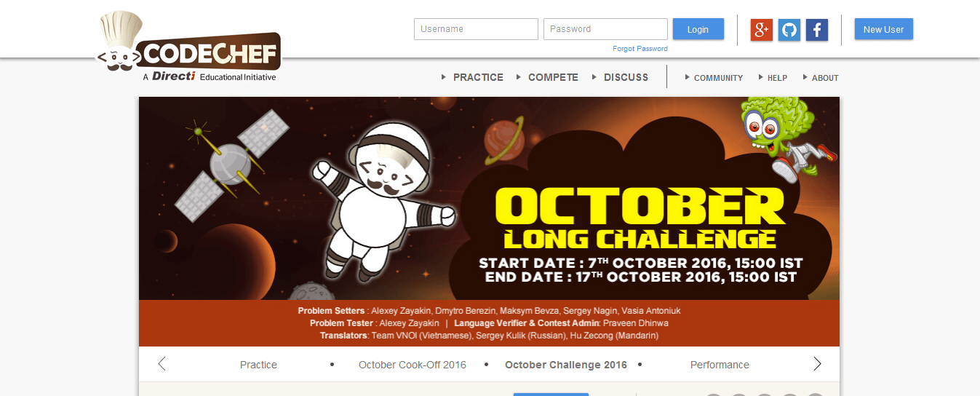Image resolution: width=980 pixels, height=396 pixels.
Task: Click Contest Admin Praveen Dhinwa text
Action: pos(561,323)
